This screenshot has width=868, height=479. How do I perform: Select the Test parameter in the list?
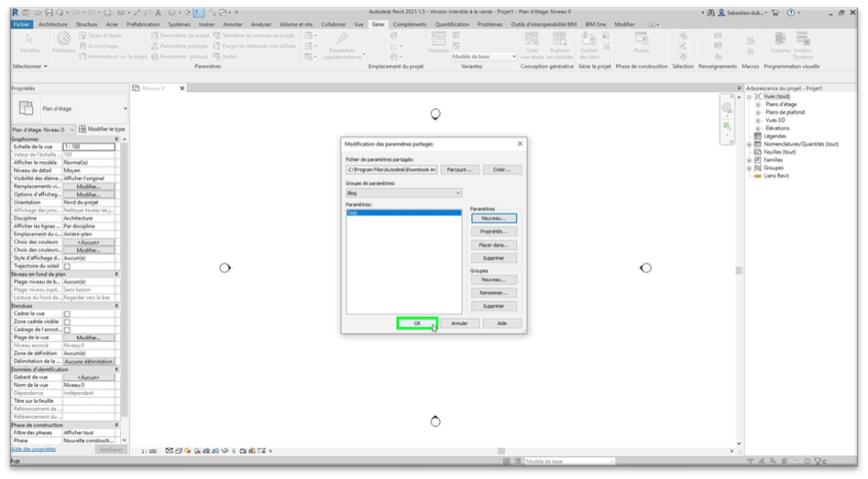pos(404,213)
